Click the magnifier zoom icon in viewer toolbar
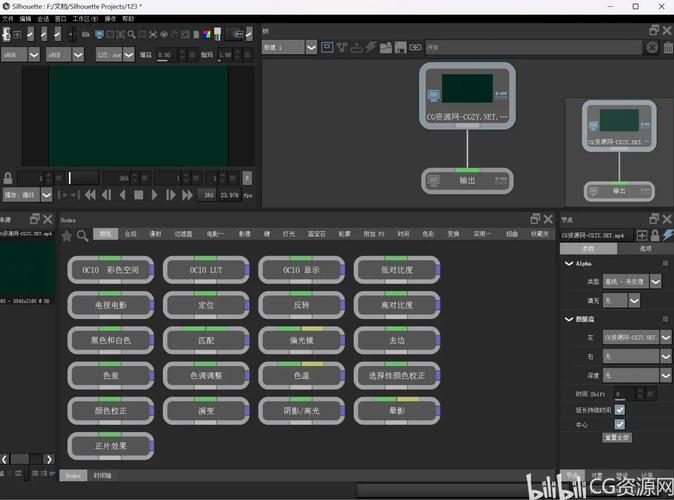Viewport: 674px width, 500px height. 132,34
